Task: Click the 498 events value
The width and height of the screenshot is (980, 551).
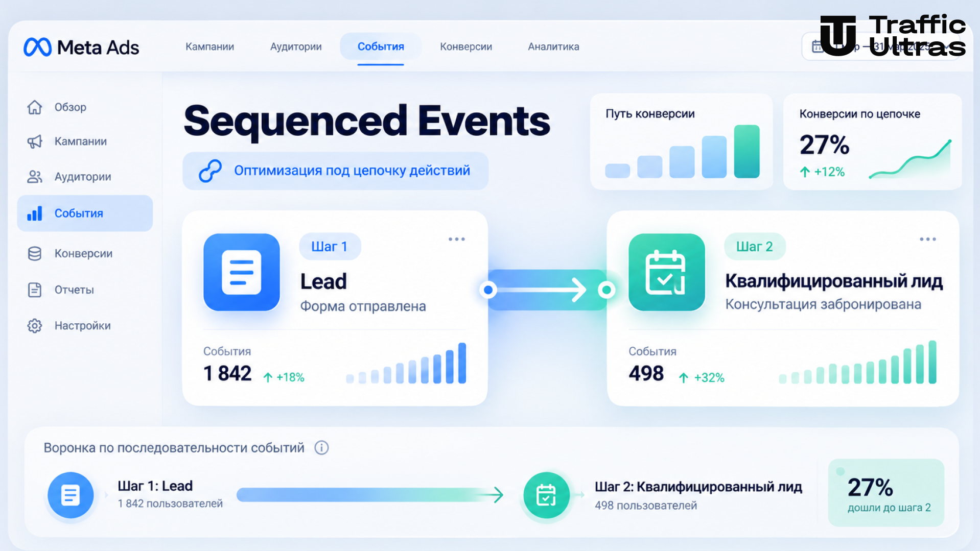Action: coord(646,374)
